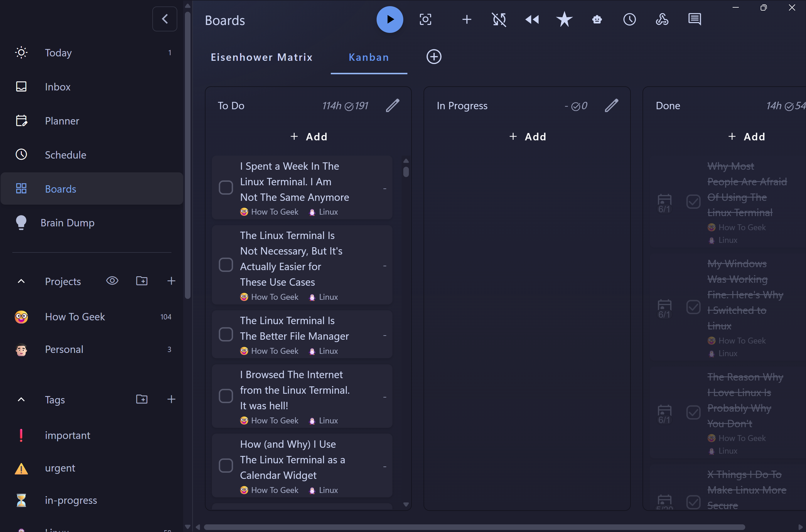The image size is (806, 532).
Task: Click Add in the Done column
Action: click(x=747, y=137)
